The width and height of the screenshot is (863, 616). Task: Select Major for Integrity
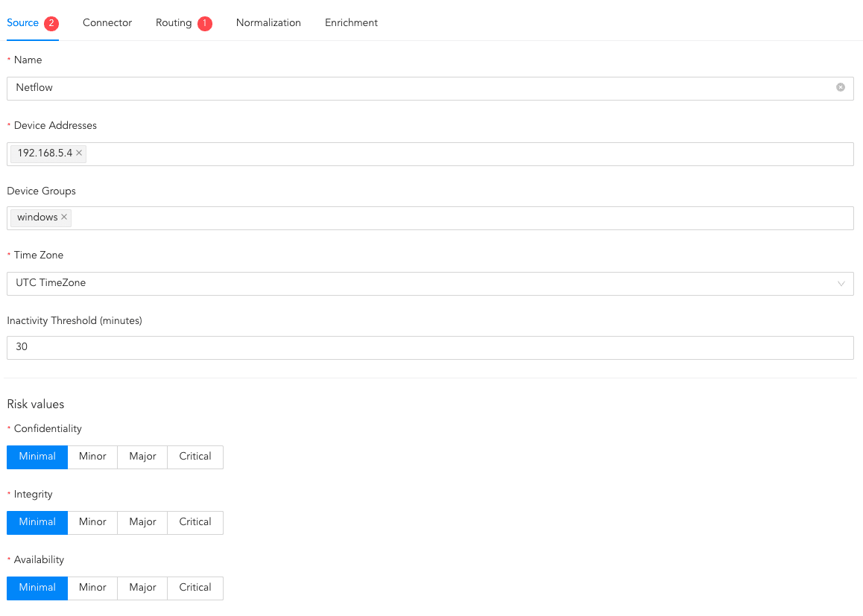click(x=142, y=522)
